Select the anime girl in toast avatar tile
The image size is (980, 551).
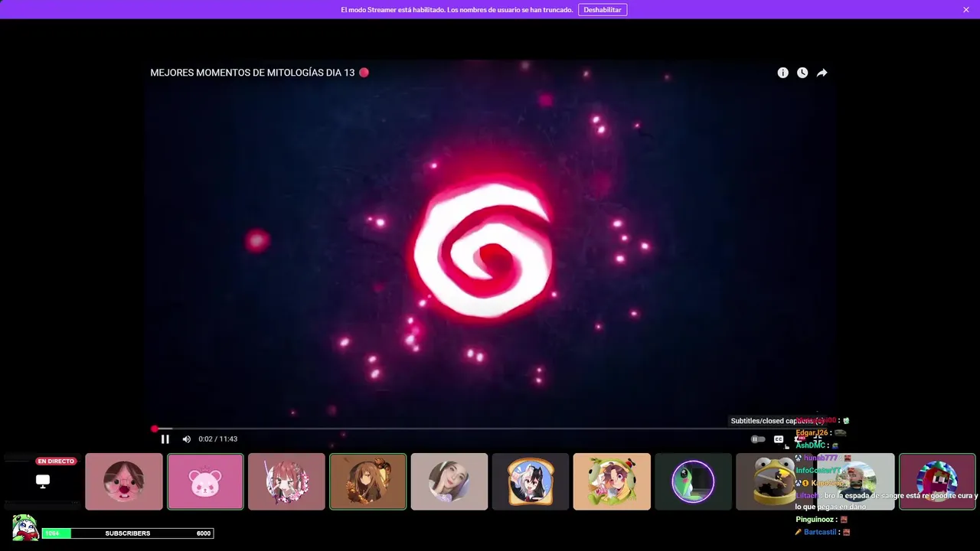531,481
